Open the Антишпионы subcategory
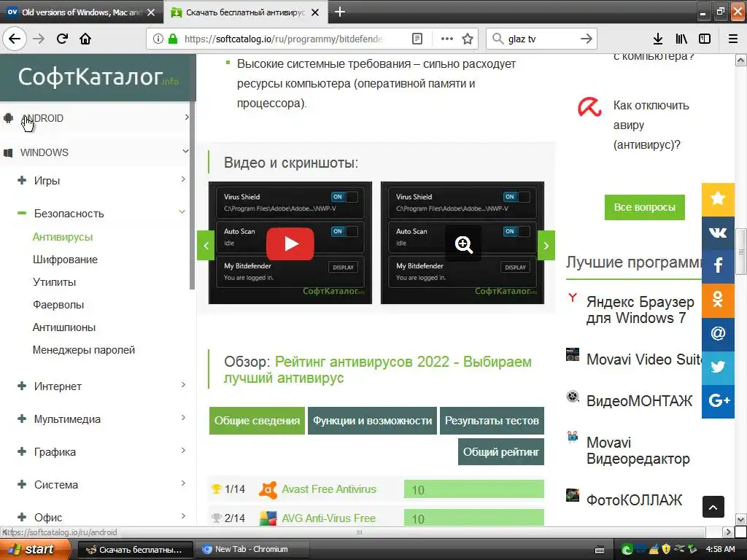 tap(64, 327)
